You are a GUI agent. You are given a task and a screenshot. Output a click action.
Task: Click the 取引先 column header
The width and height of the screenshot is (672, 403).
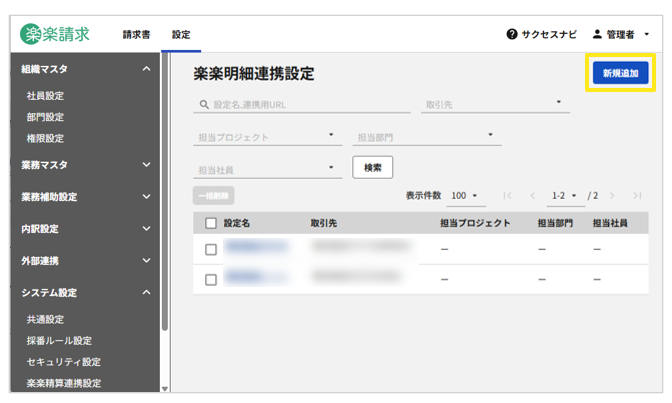tap(324, 223)
